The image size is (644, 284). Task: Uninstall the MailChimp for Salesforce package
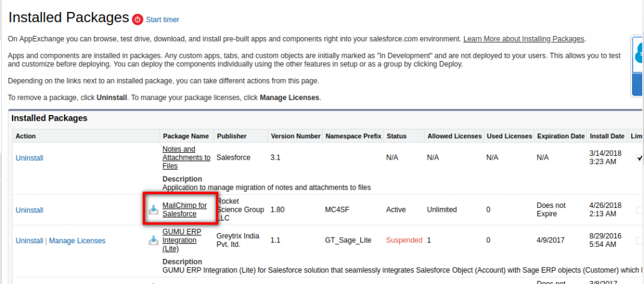[x=30, y=210]
